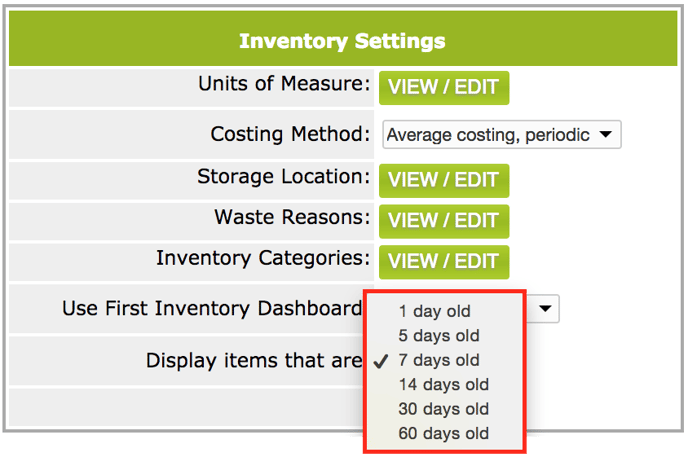Screen dimensions: 688x457
Task: Click the Use First Inventory Dashboard label
Action: point(212,308)
